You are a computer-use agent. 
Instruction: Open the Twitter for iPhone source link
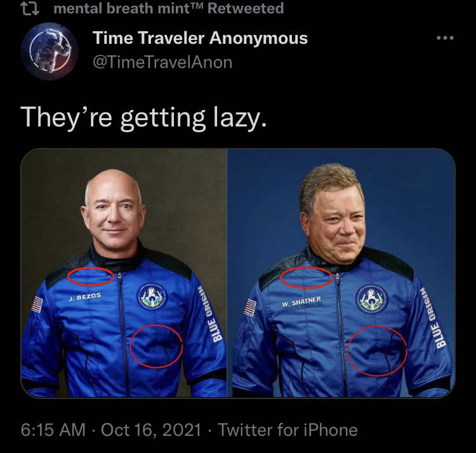[288, 429]
